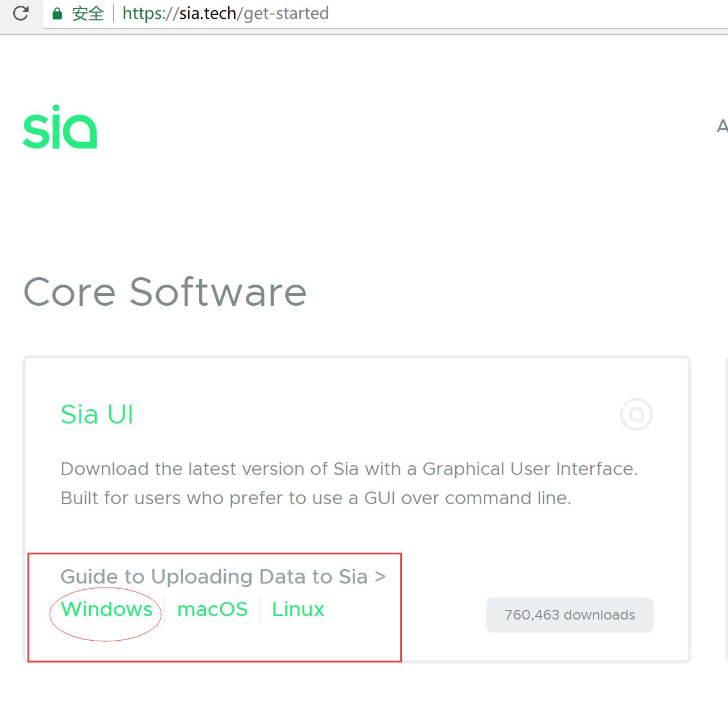Click the partially visible card at right edge

tap(725, 509)
